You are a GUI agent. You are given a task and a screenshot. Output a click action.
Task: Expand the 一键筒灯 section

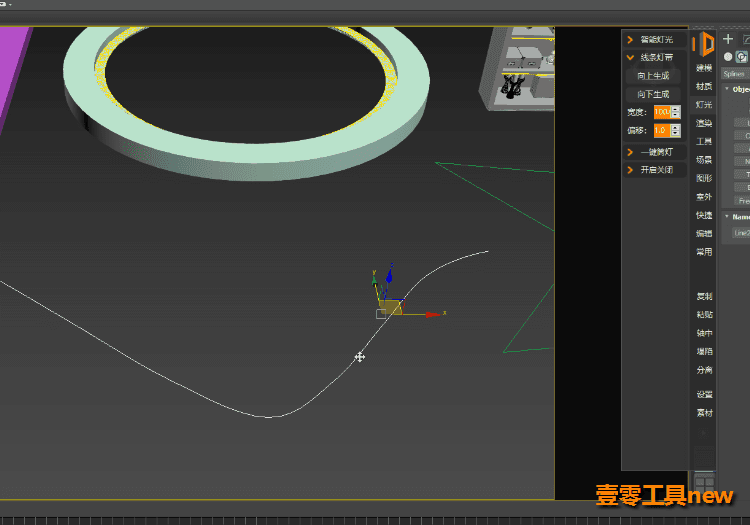pyautogui.click(x=655, y=152)
